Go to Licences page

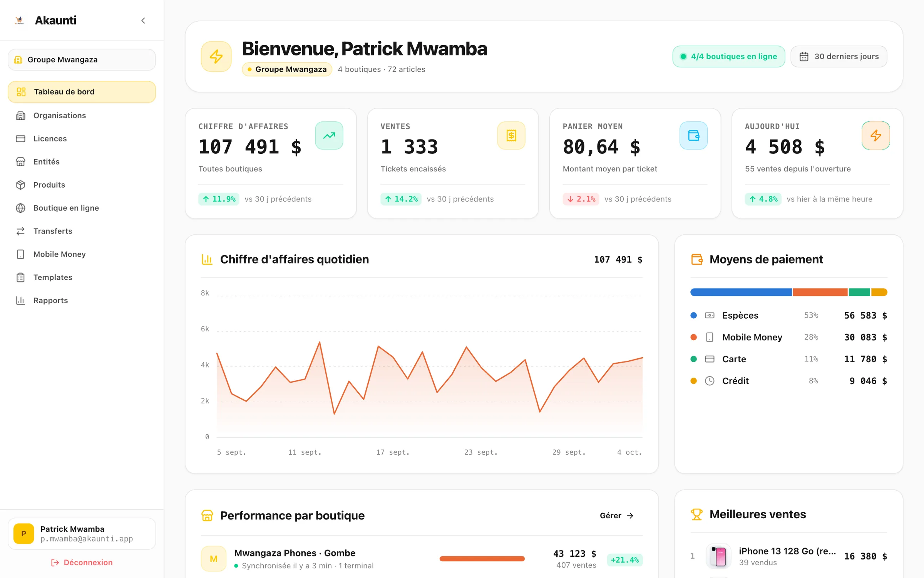(82, 139)
